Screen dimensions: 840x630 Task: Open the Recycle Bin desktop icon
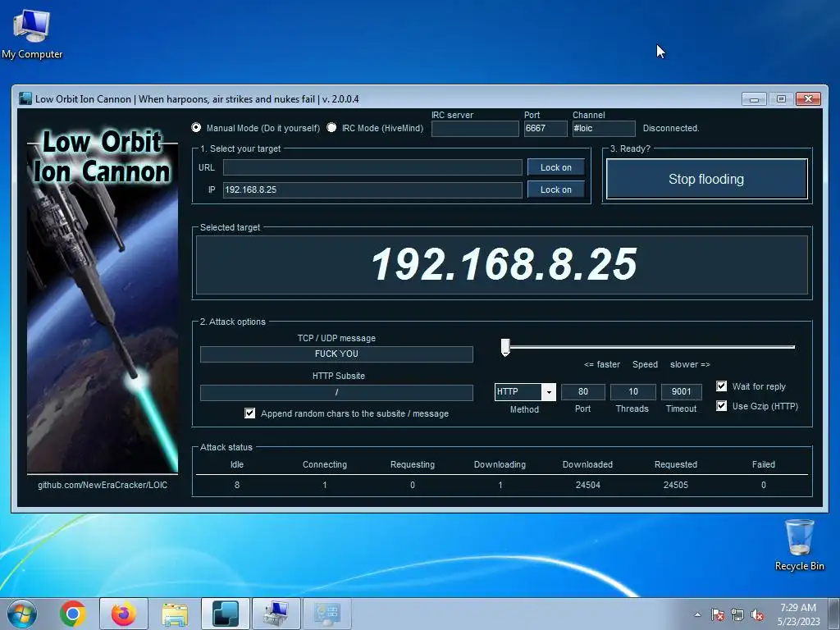(799, 546)
